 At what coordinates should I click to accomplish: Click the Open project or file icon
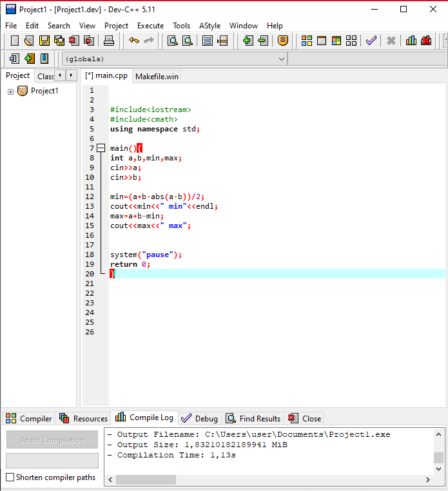pyautogui.click(x=29, y=41)
